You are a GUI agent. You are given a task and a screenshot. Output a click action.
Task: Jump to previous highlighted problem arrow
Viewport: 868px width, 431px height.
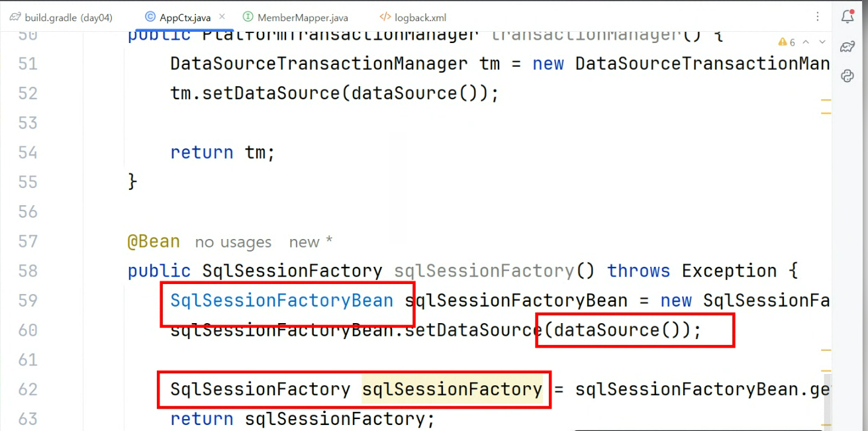(x=806, y=42)
